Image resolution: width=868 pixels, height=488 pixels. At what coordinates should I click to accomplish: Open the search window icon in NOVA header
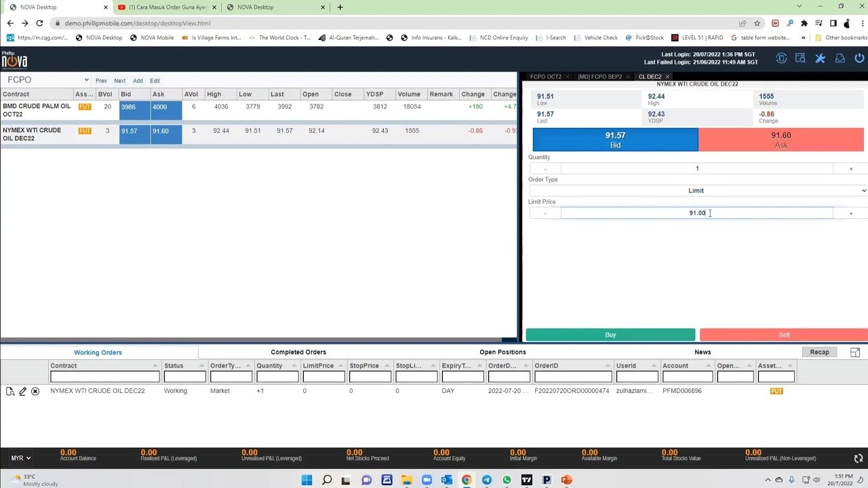(x=800, y=59)
